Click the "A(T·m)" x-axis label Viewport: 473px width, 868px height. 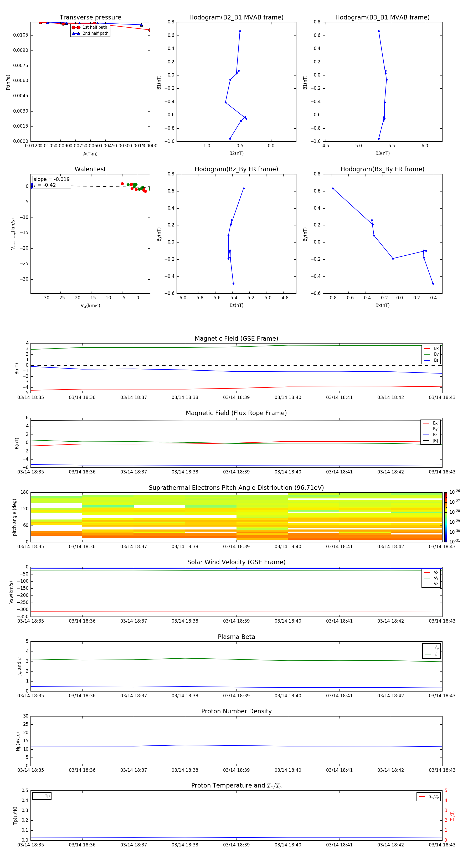point(90,154)
